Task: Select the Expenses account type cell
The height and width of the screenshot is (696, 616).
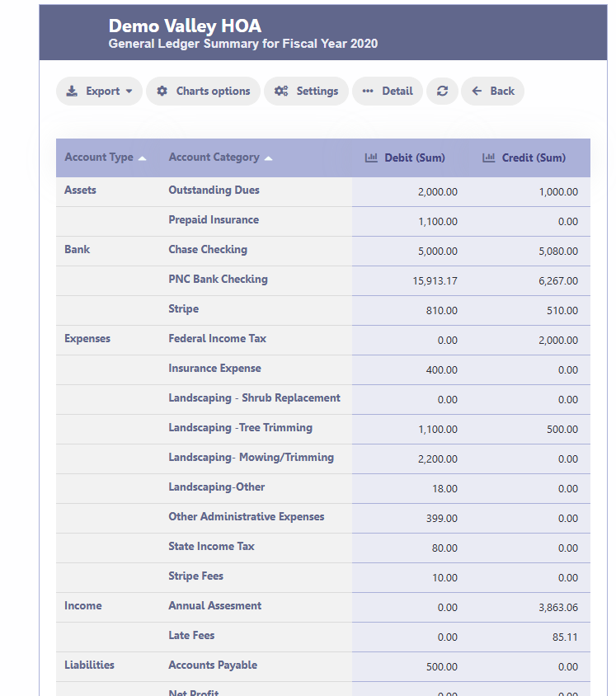Action: pyautogui.click(x=87, y=339)
